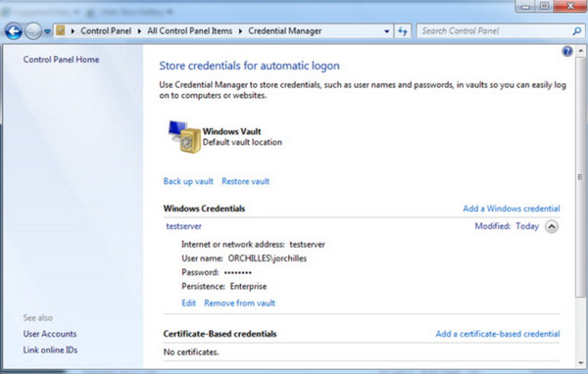
Task: Click the Refresh button beside address bar
Action: click(403, 31)
